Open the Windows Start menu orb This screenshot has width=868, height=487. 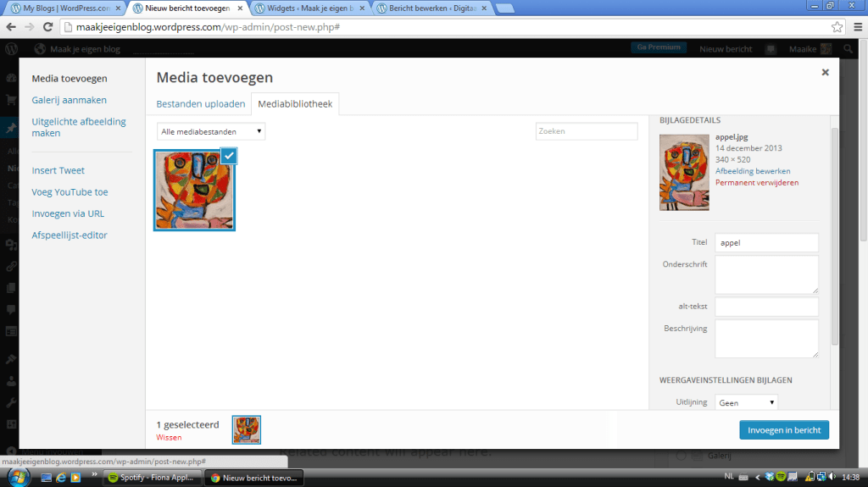tap(15, 477)
